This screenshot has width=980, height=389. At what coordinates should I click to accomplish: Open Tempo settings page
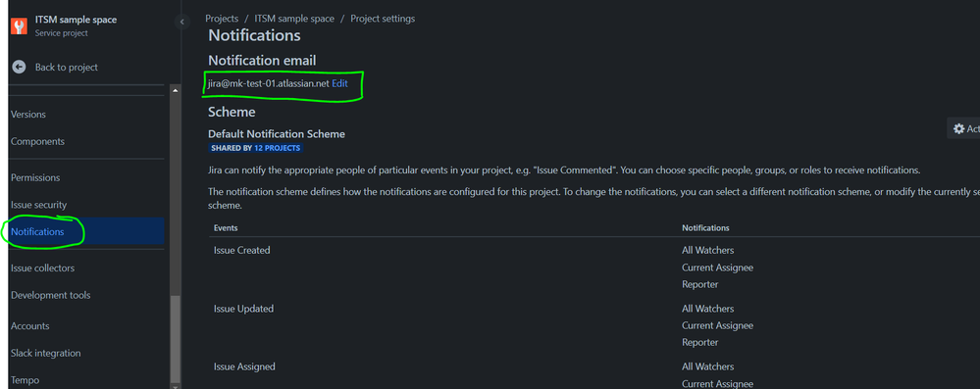(x=25, y=380)
